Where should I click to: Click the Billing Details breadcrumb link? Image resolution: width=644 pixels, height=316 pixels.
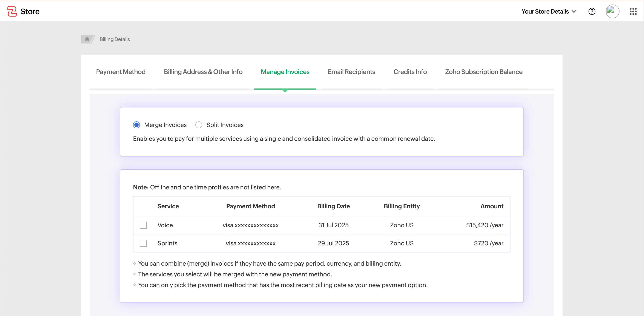click(115, 39)
